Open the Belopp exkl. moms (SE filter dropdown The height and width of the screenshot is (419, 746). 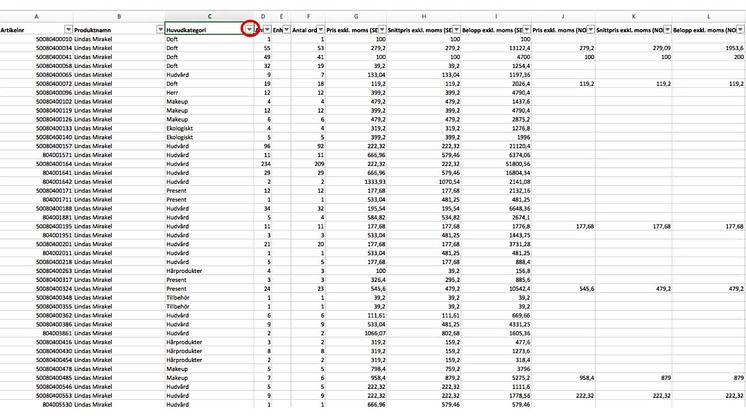[x=527, y=29]
